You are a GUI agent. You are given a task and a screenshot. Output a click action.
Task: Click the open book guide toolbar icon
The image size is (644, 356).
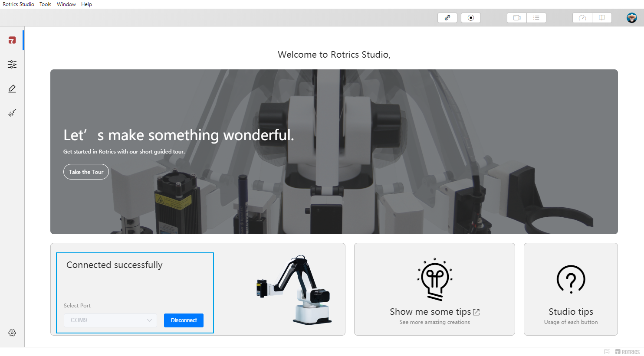602,18
